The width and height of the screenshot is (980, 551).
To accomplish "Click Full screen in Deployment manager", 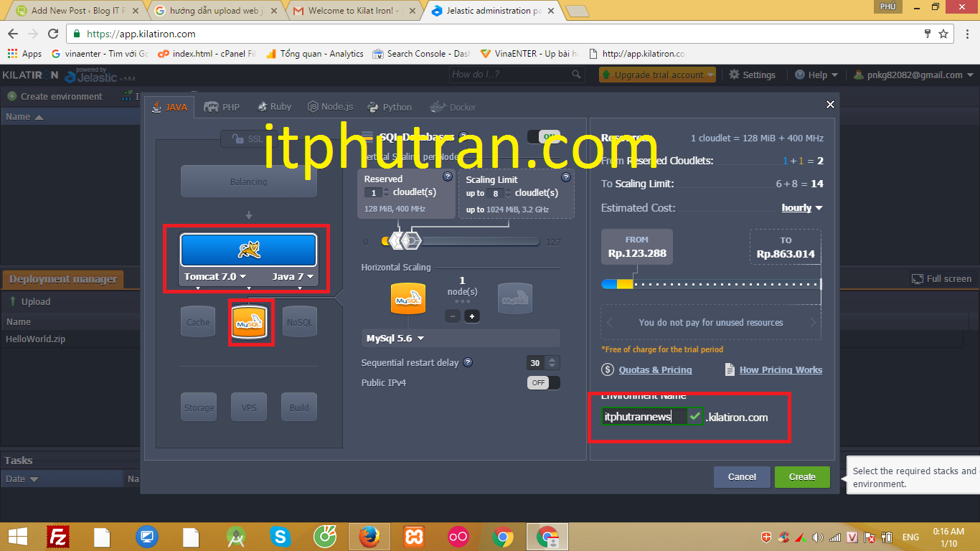I will [941, 278].
